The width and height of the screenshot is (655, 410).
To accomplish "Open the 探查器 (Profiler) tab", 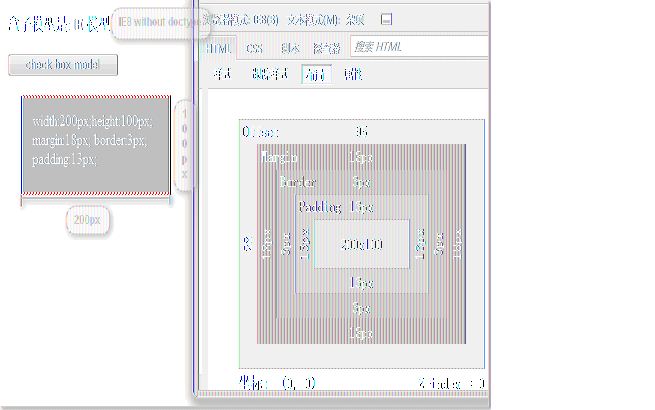I will tap(326, 48).
